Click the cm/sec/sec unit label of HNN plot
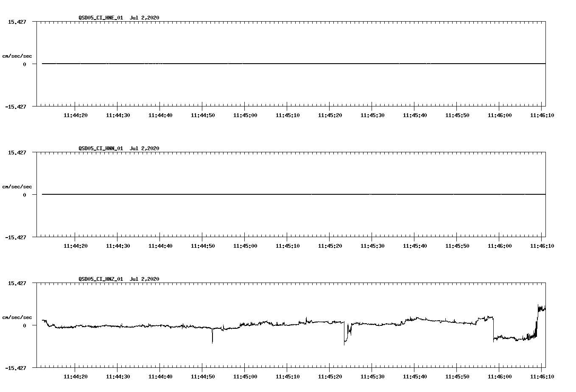 tap(17, 187)
